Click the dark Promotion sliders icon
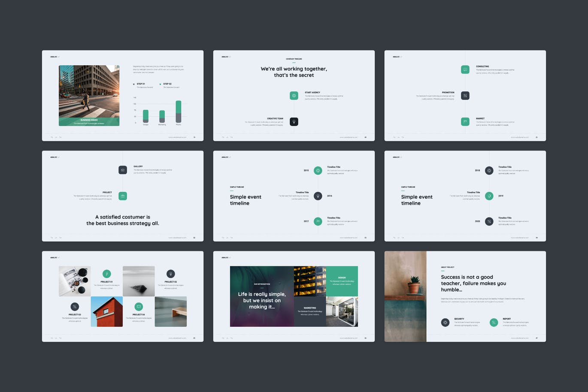 coord(465,96)
